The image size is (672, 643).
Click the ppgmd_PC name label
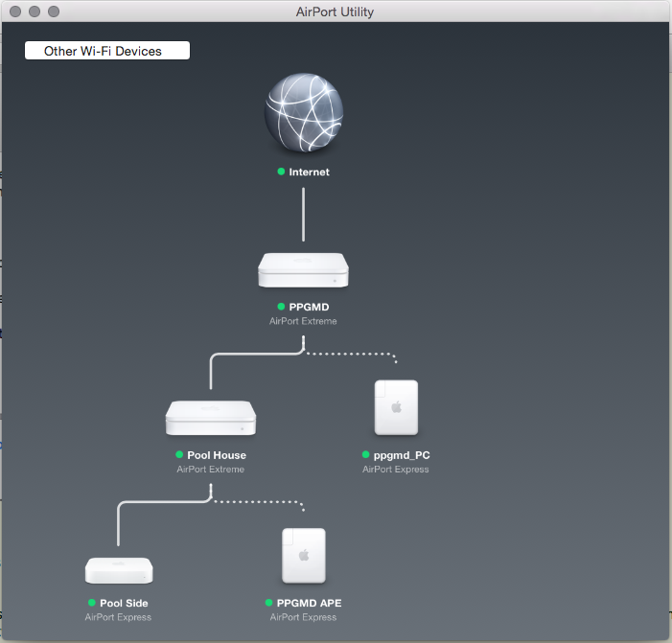(402, 455)
